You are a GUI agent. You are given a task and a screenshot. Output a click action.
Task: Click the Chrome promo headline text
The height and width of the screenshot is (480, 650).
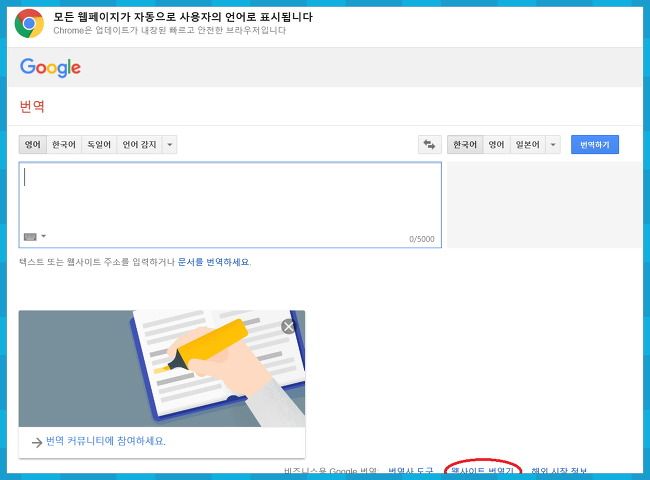(x=183, y=17)
